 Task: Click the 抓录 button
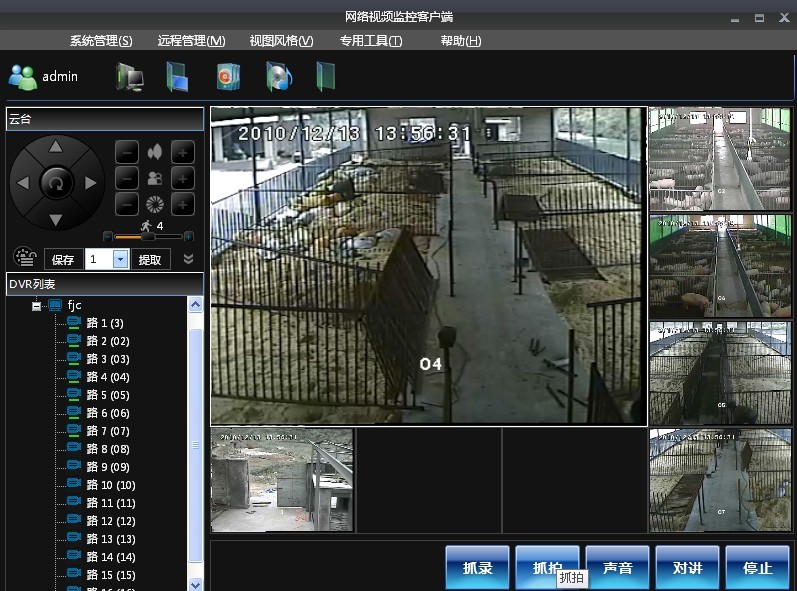click(478, 567)
